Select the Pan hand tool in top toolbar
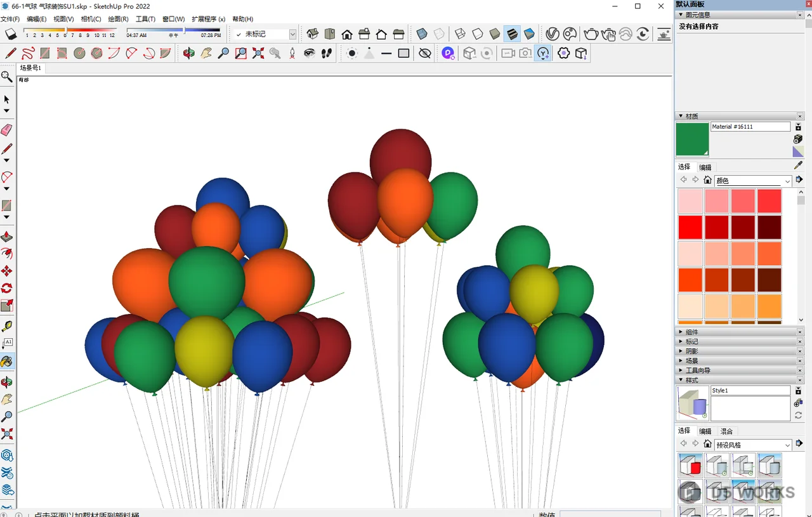 pyautogui.click(x=206, y=53)
